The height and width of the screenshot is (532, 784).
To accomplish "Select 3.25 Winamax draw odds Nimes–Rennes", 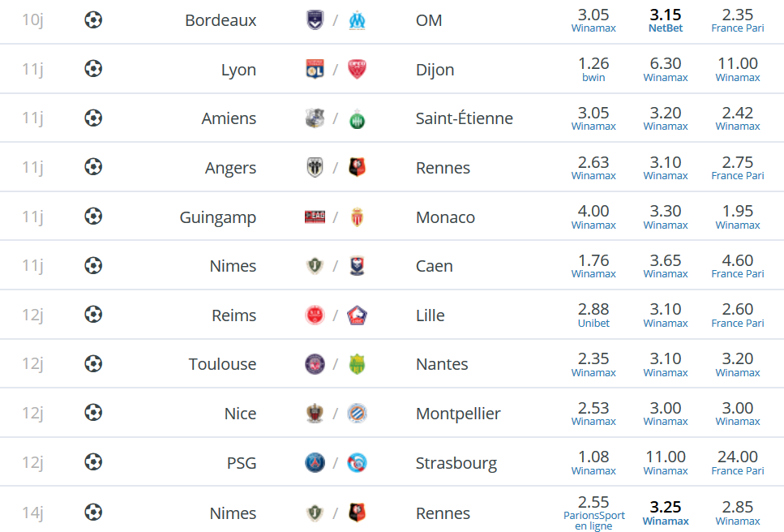I will coord(666,513).
